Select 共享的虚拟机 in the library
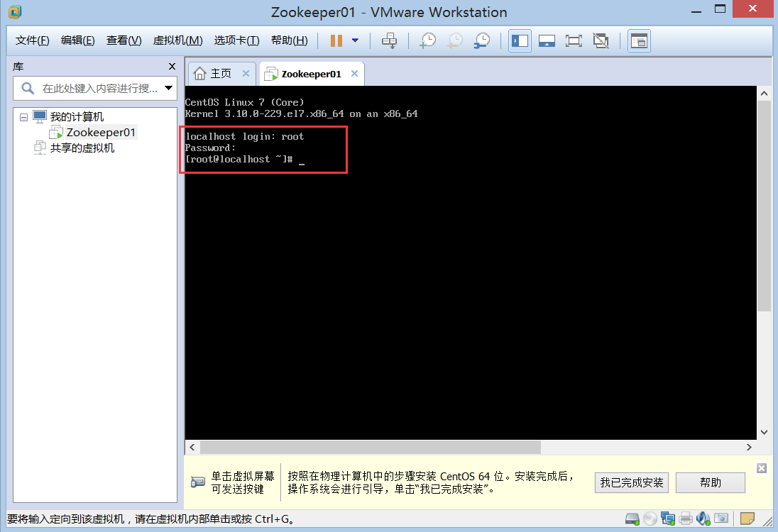778x532 pixels. pyautogui.click(x=82, y=148)
